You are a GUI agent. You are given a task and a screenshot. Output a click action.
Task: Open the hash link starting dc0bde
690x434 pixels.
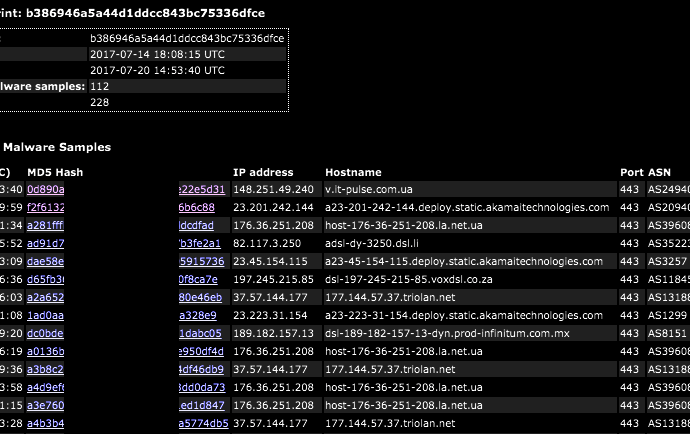tap(45, 334)
